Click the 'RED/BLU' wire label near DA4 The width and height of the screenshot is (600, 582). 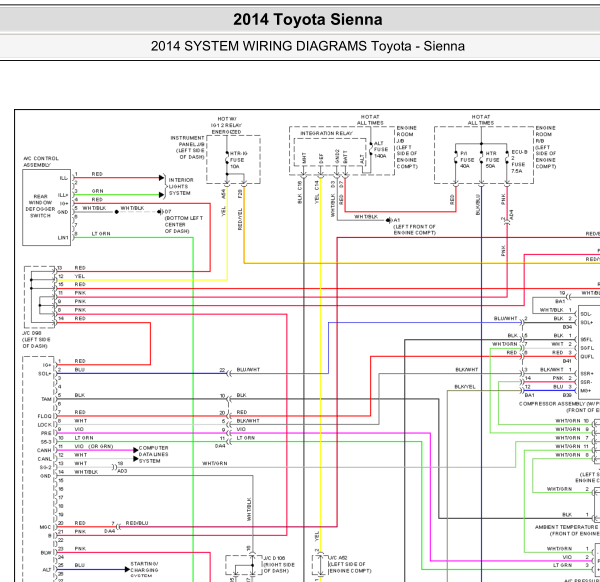(x=137, y=523)
